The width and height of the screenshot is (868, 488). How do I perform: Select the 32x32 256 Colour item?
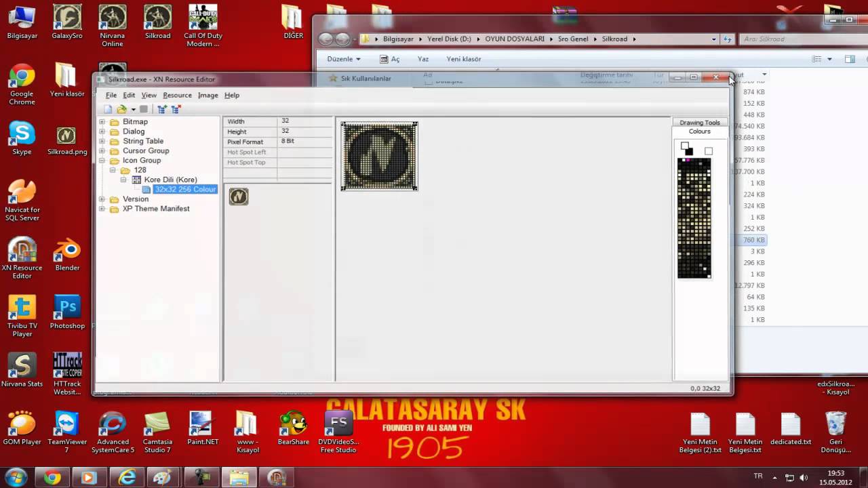185,189
